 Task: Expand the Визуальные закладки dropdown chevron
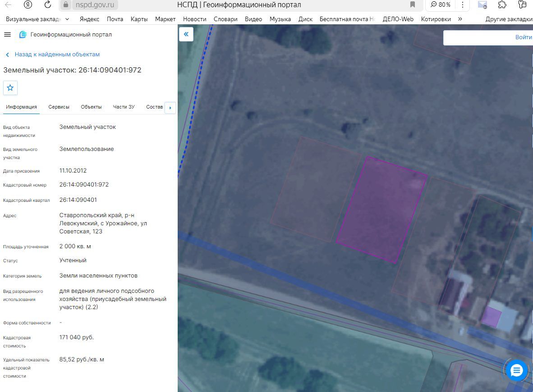click(x=67, y=19)
